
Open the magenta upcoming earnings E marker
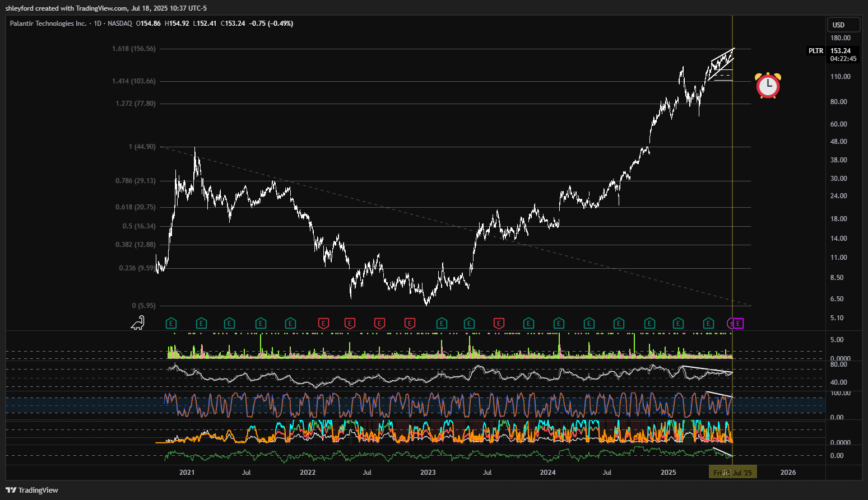(739, 323)
